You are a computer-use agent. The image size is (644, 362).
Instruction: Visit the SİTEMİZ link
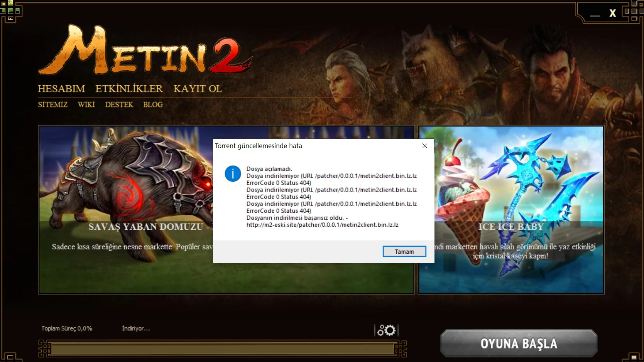(x=52, y=104)
